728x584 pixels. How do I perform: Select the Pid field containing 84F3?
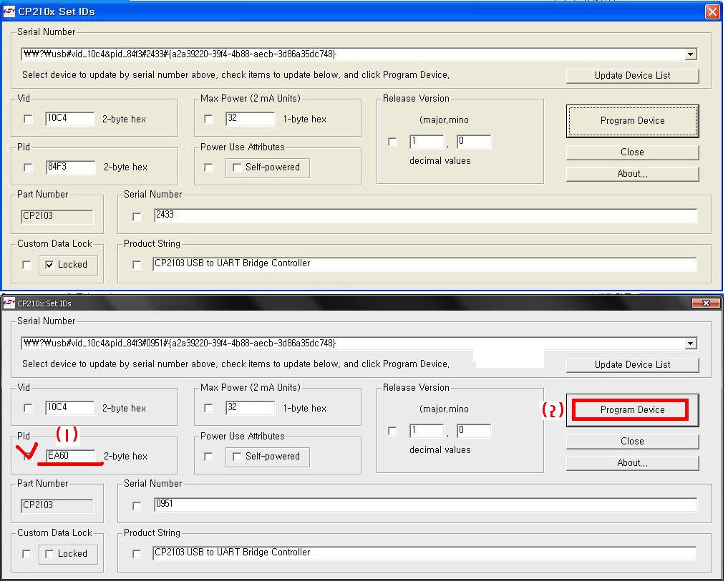(x=69, y=167)
